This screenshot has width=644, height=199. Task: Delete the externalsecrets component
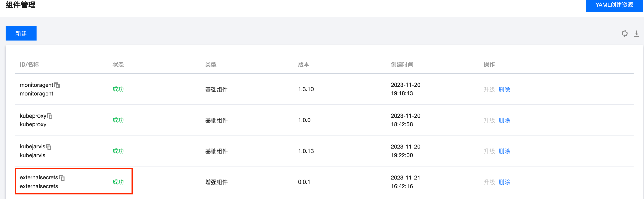504,182
